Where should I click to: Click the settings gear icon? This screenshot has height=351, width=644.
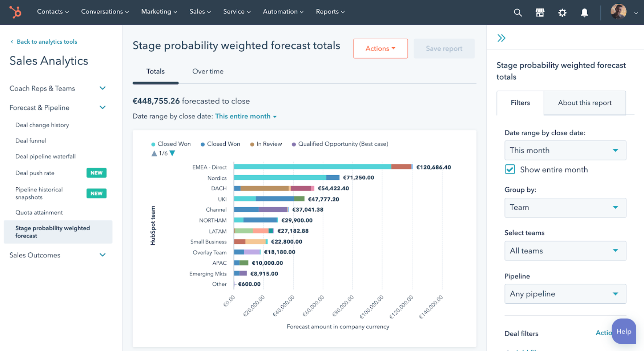tap(562, 12)
